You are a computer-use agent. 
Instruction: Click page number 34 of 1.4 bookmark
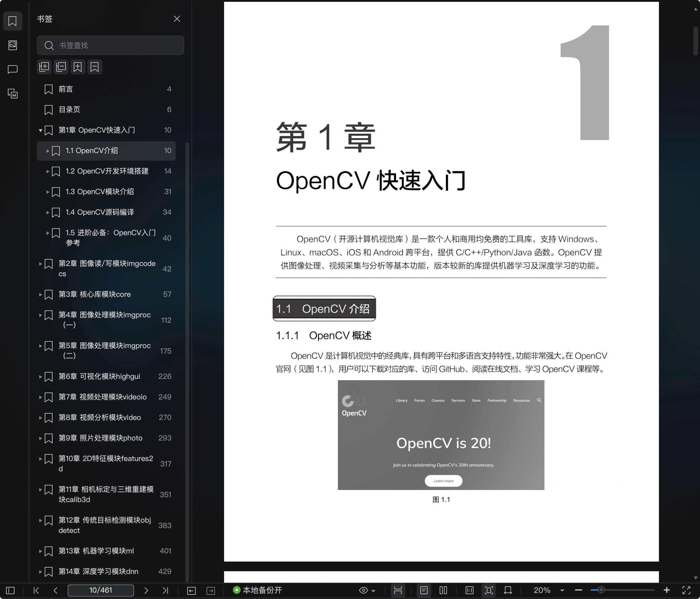pos(167,212)
